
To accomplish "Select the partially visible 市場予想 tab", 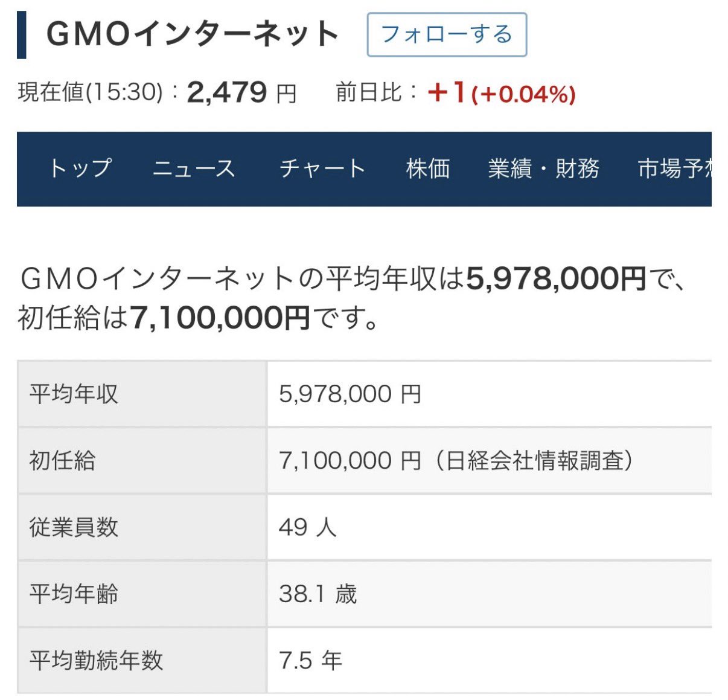I will (x=674, y=169).
